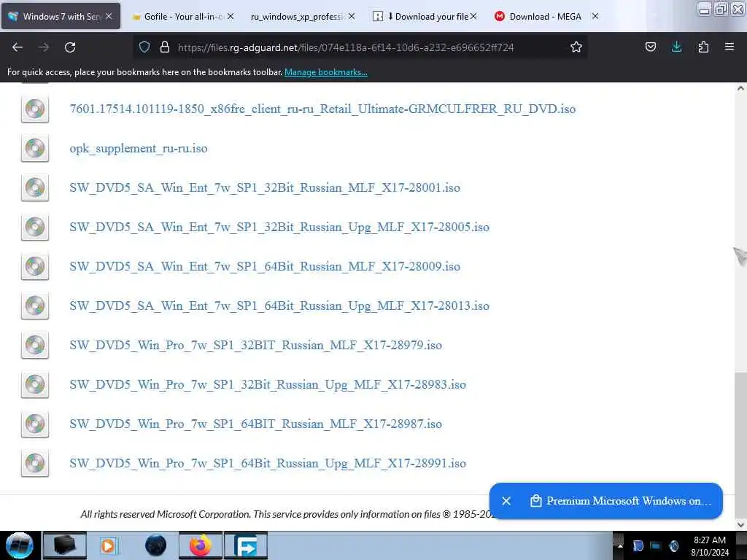Click disc icon beside X17-28983 ISO
747x560 pixels.
[x=35, y=384]
